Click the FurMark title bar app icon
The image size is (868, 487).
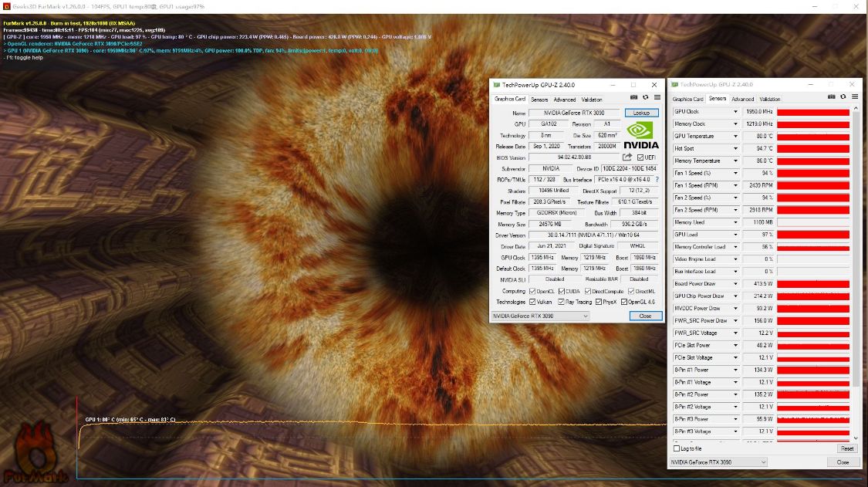click(7, 7)
